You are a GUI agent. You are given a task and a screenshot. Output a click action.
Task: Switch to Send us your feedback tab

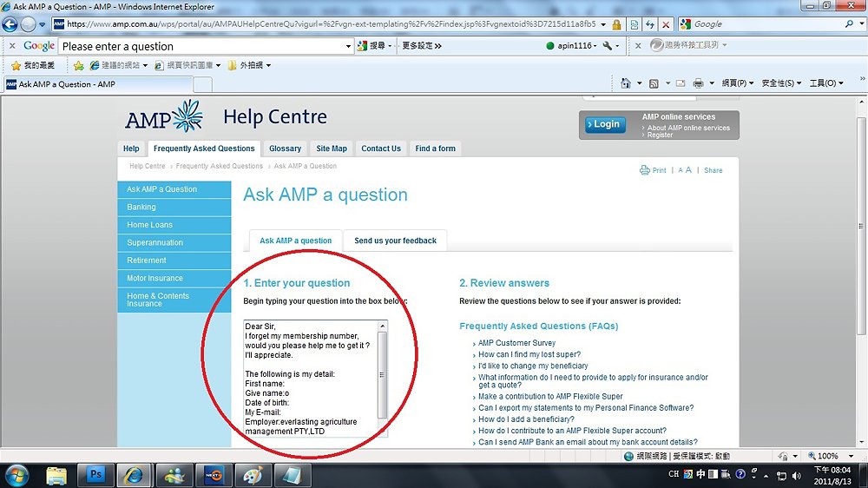pos(395,241)
